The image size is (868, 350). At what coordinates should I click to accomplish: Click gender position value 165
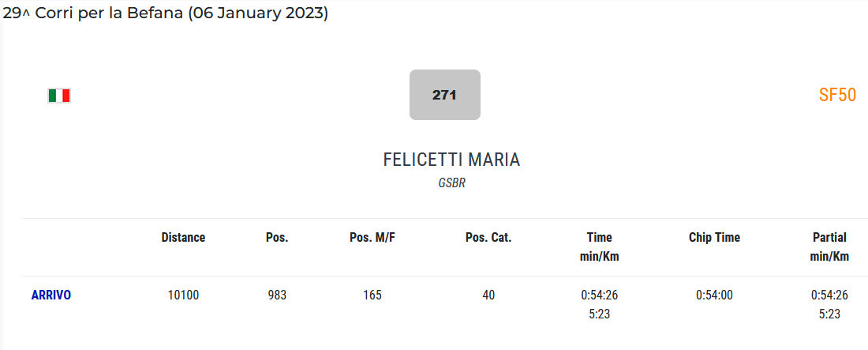(x=372, y=295)
